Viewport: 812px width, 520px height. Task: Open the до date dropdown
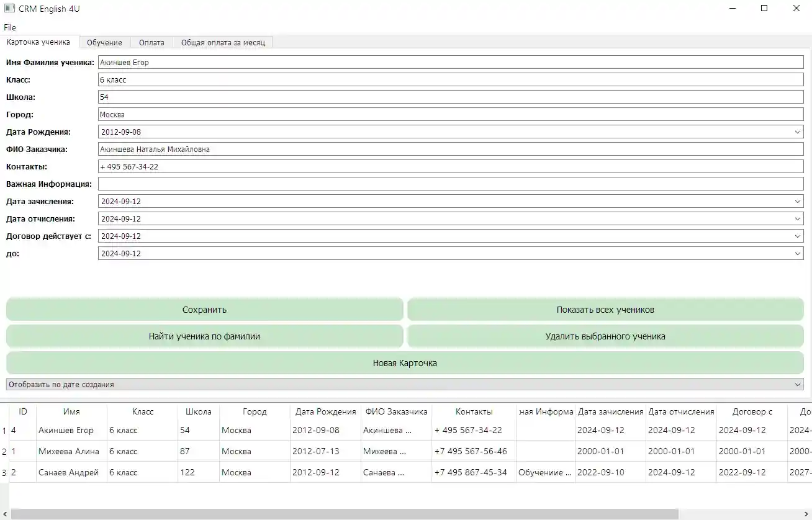click(798, 254)
